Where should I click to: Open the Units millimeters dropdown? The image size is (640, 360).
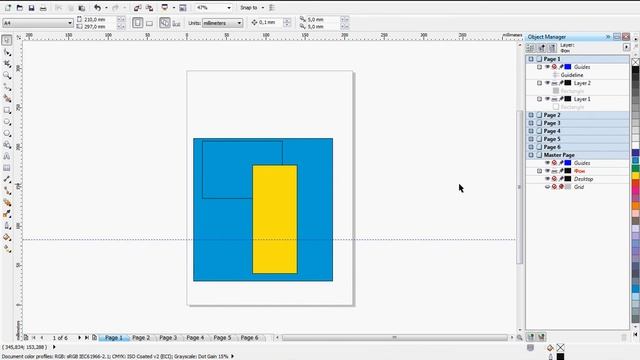click(x=239, y=23)
